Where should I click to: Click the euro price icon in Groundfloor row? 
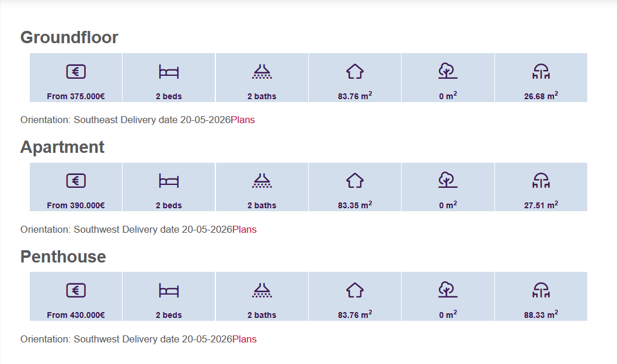click(x=76, y=72)
